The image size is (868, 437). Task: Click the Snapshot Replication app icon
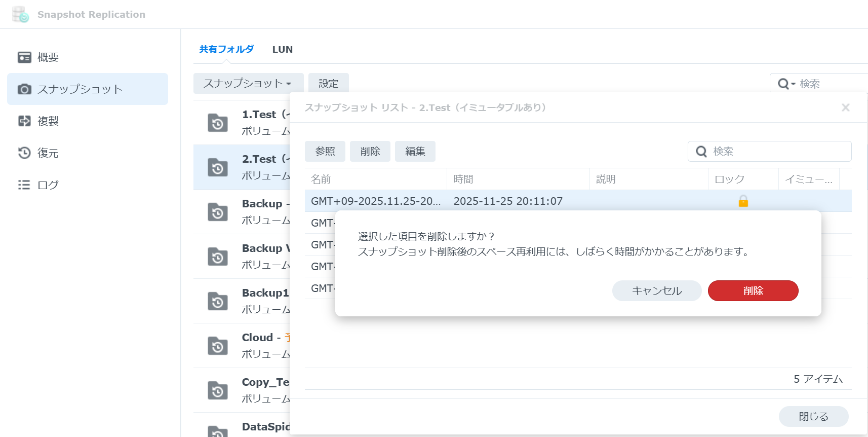click(20, 14)
